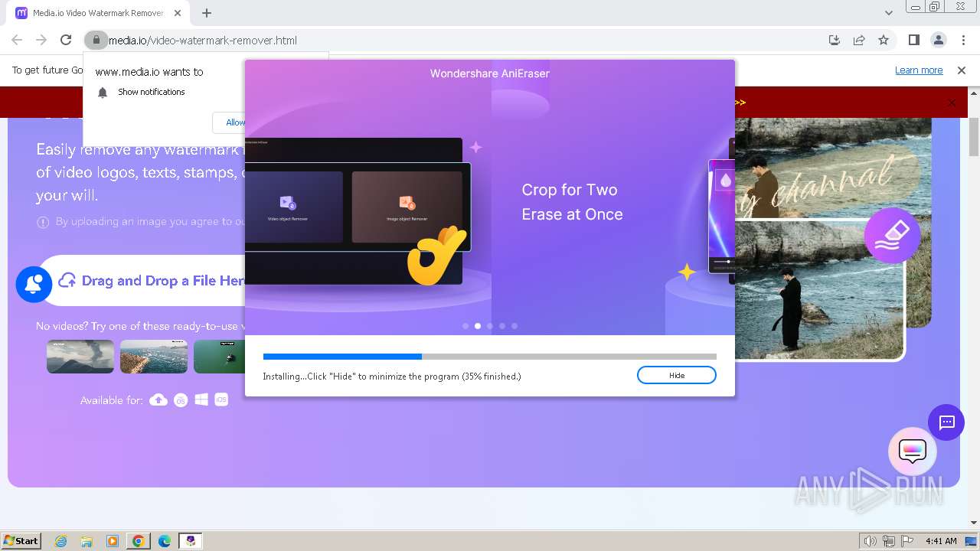Open Chrome side panel
Image resolution: width=980 pixels, height=551 pixels.
(x=913, y=40)
